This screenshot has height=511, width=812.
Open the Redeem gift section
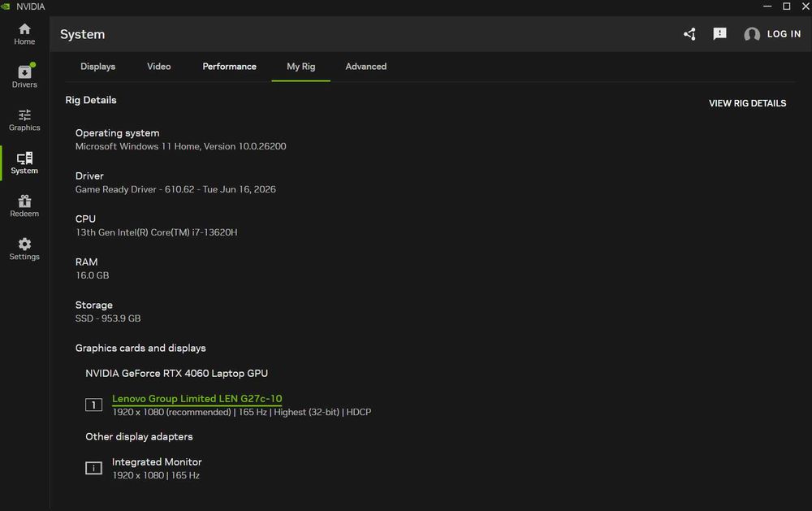click(24, 206)
